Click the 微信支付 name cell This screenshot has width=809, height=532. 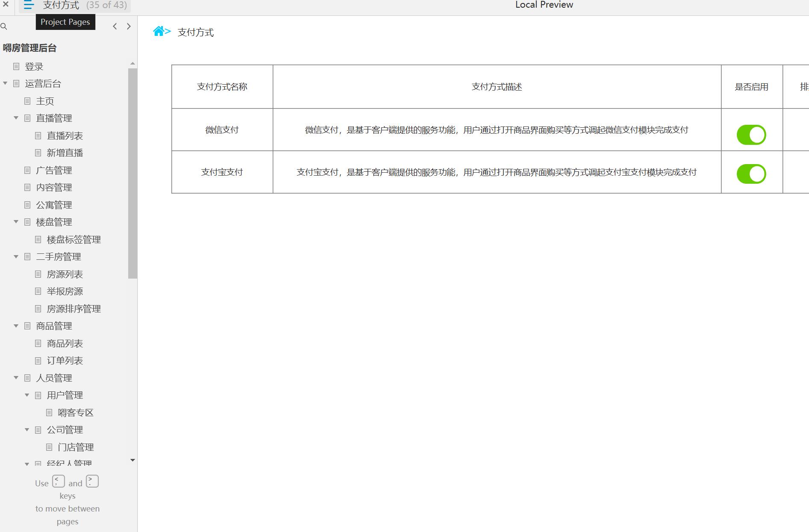tap(222, 129)
